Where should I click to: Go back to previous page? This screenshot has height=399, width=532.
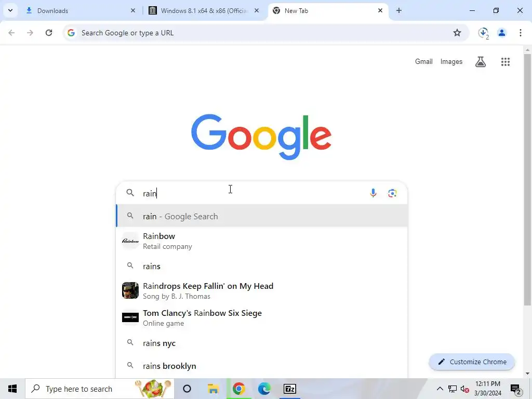tap(11, 33)
